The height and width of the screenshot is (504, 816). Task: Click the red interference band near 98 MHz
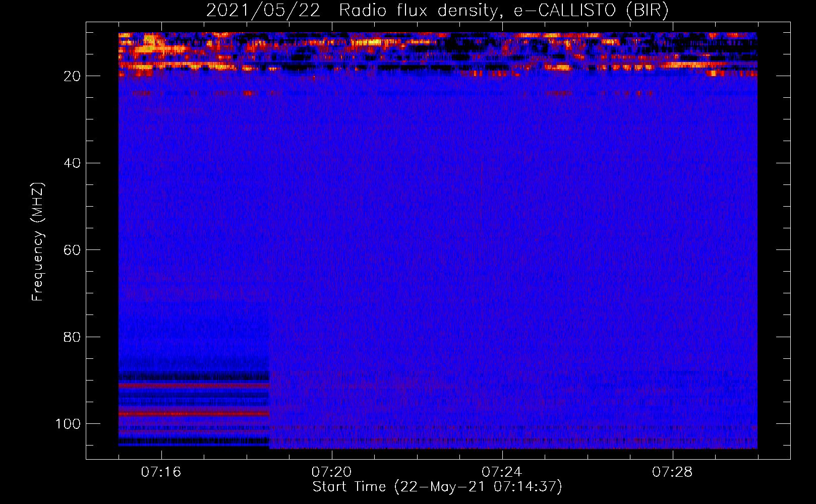(194, 414)
